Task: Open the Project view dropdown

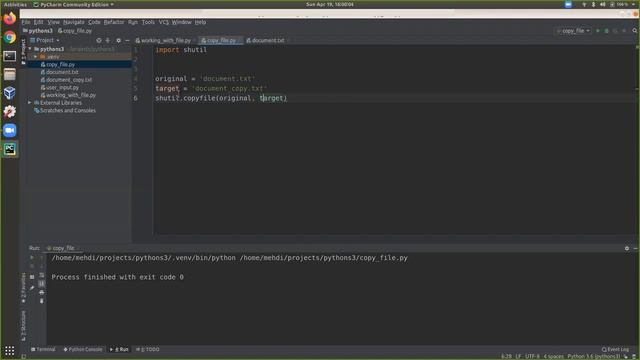Action: [44, 40]
